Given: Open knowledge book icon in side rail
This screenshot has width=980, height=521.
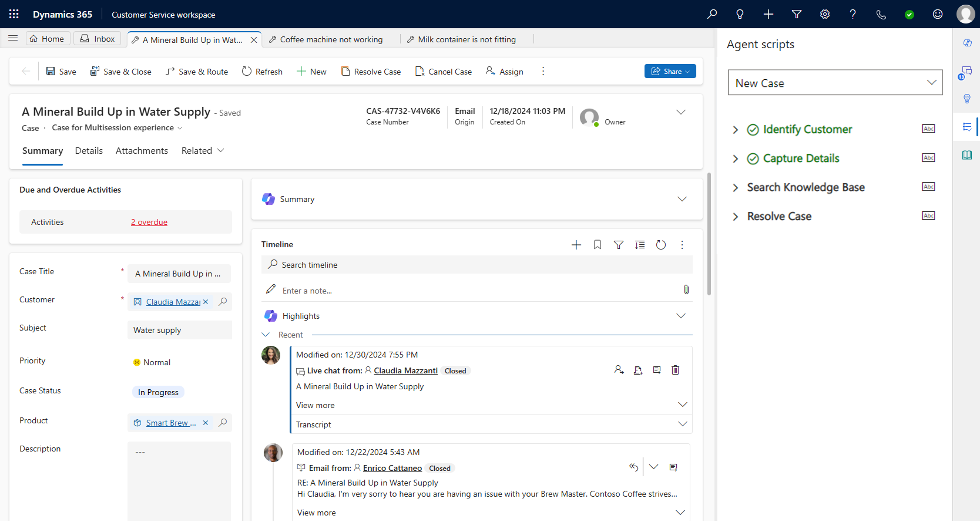Looking at the screenshot, I should (967, 155).
